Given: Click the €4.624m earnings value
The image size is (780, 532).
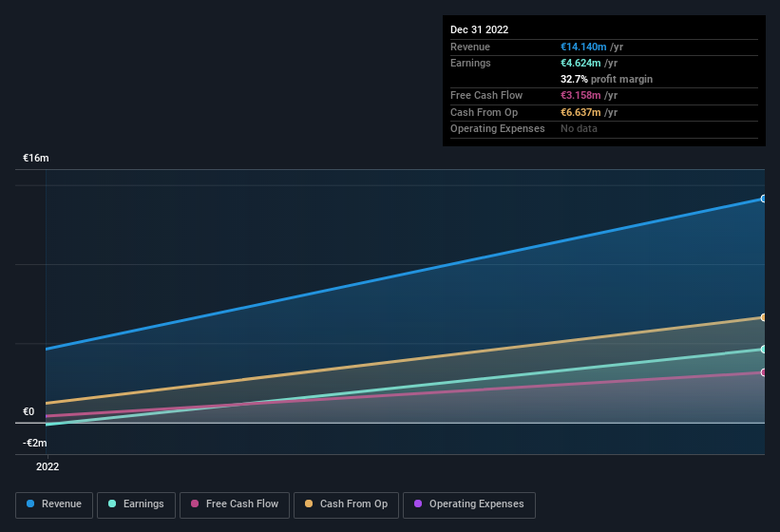Looking at the screenshot, I should (x=580, y=63).
